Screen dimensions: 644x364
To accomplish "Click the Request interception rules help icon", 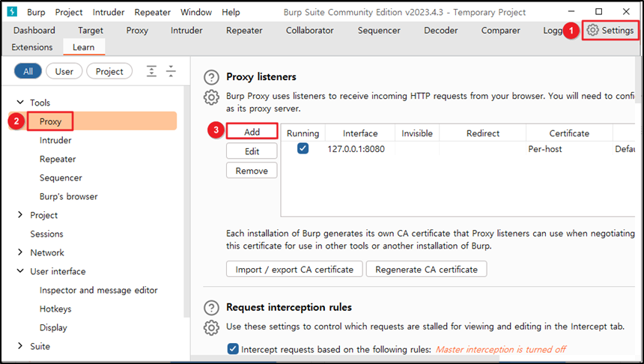I will 211,308.
